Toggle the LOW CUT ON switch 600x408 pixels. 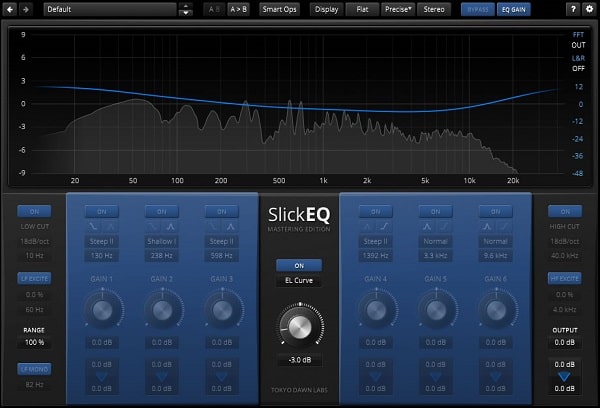click(x=34, y=211)
